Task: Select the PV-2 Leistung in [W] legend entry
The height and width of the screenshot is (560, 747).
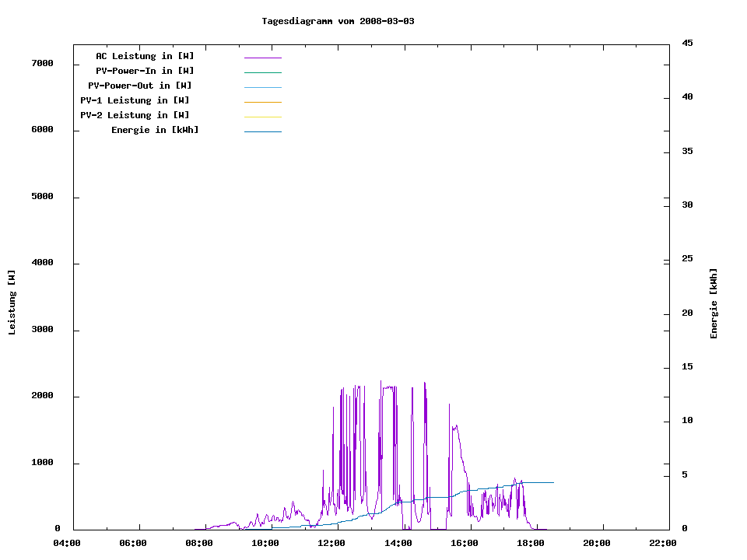Action: [x=135, y=115]
